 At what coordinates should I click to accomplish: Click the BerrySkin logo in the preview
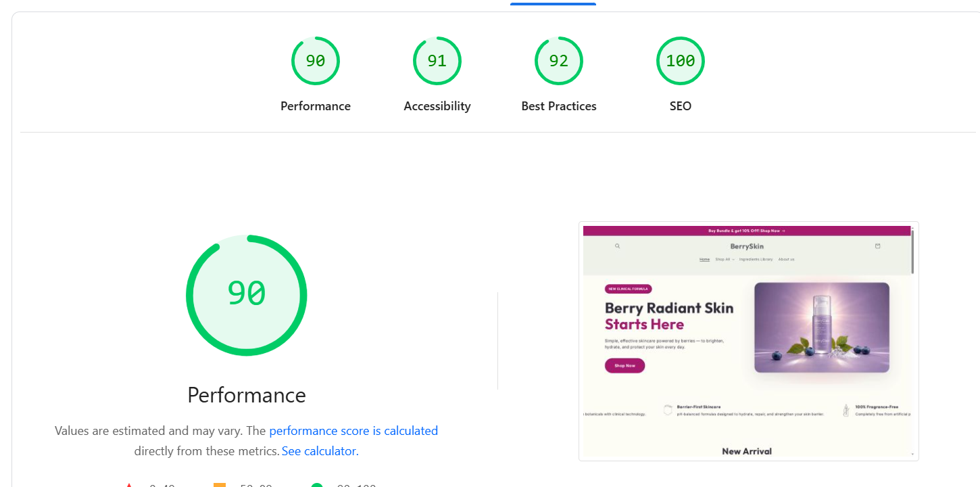[747, 246]
